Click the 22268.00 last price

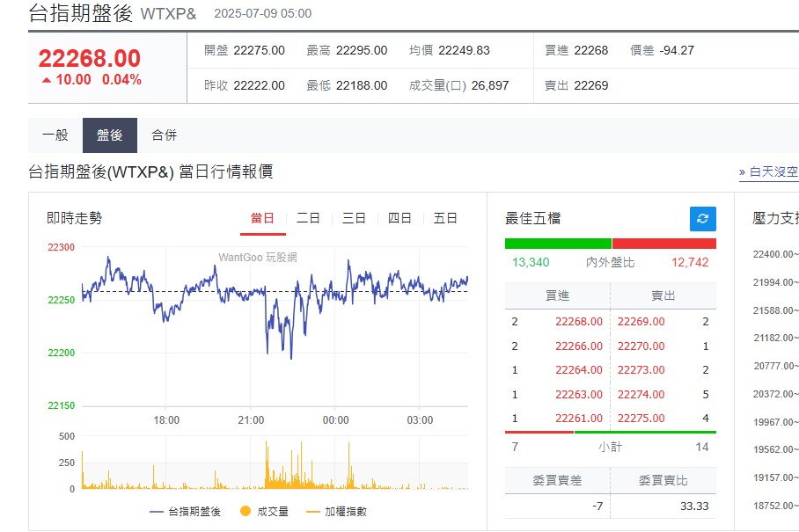click(89, 59)
